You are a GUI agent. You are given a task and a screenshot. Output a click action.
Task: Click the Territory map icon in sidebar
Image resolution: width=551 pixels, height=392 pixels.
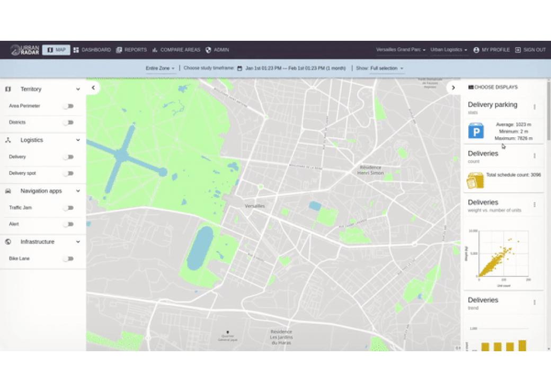click(x=8, y=89)
